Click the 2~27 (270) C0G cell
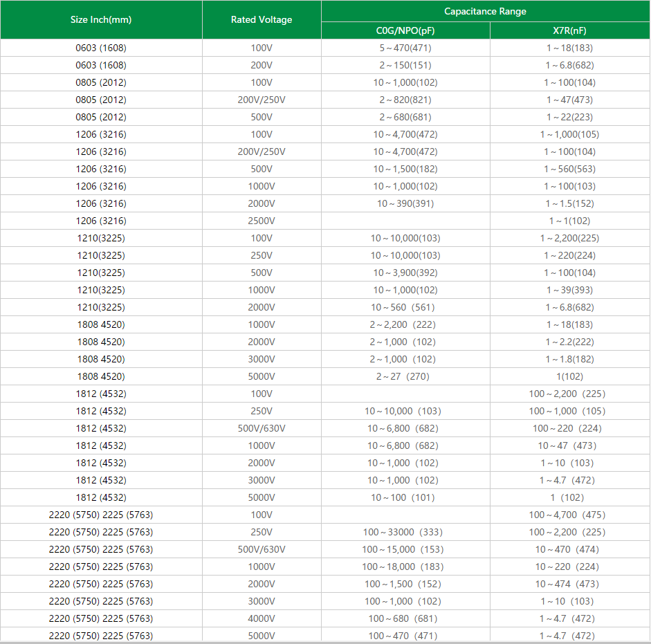The height and width of the screenshot is (644, 651). (x=405, y=376)
